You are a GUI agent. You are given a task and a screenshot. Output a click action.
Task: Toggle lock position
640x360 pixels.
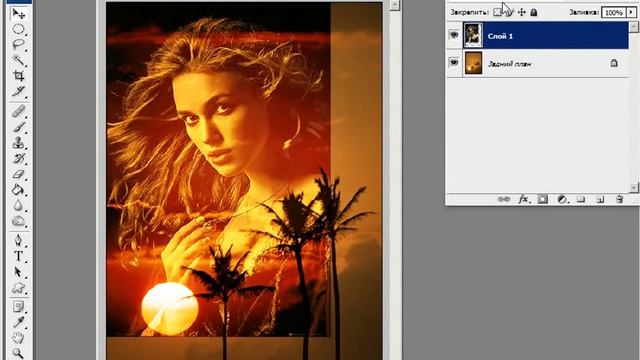[x=522, y=12]
